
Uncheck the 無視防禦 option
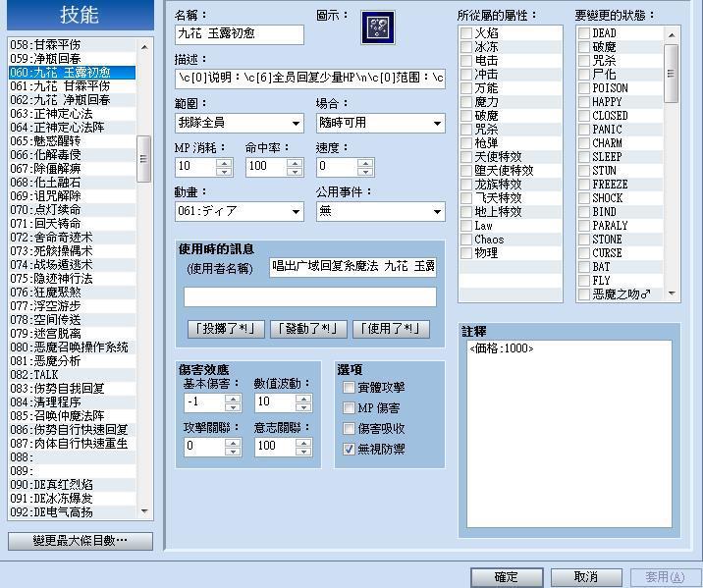coord(350,449)
